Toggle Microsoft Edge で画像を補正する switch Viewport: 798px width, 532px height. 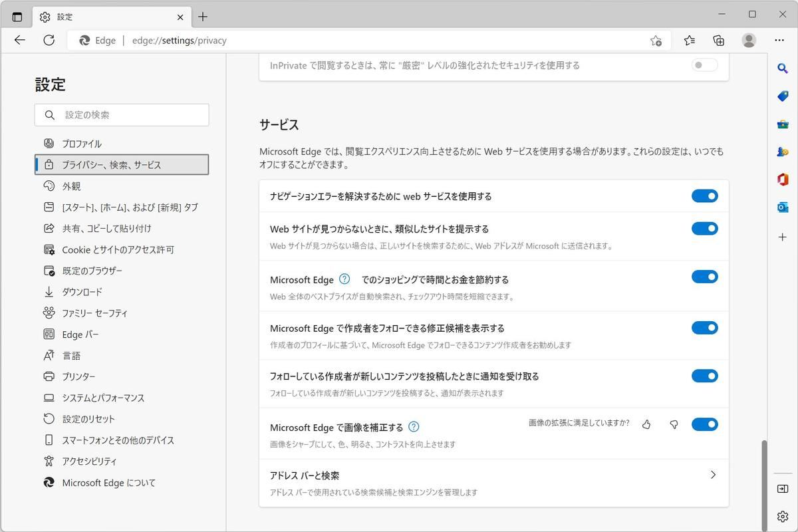pyautogui.click(x=705, y=424)
